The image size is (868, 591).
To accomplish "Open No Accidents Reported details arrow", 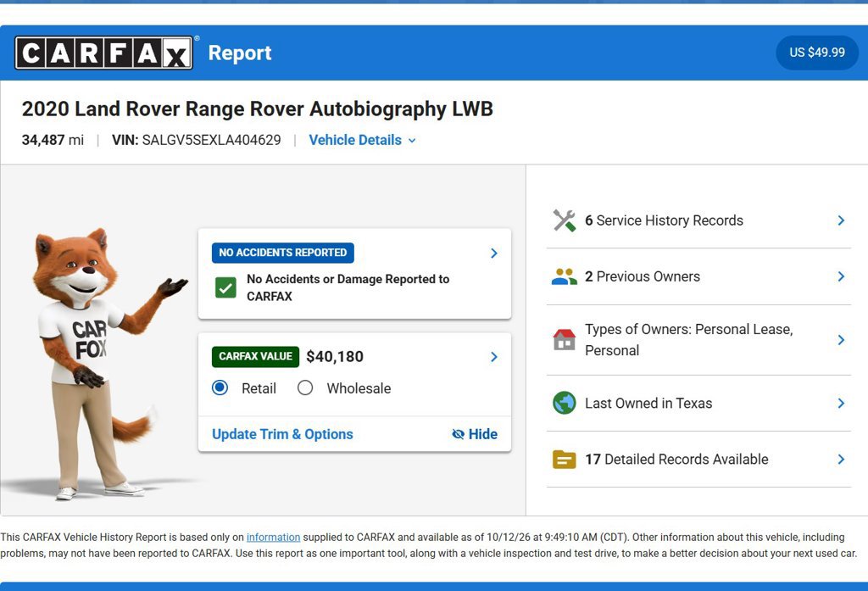I will (494, 254).
